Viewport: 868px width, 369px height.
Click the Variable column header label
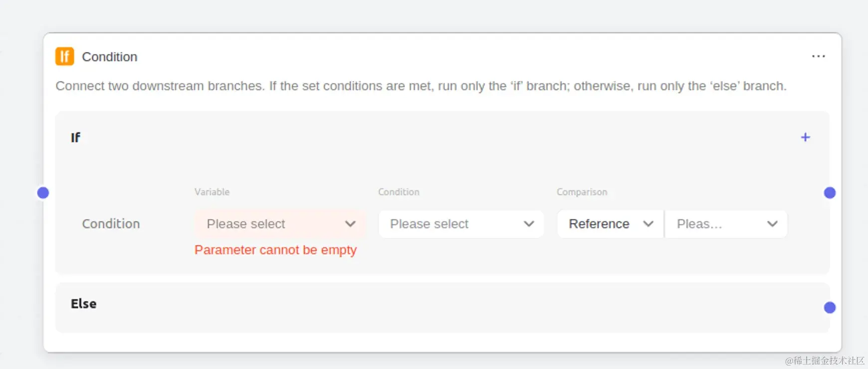(212, 192)
